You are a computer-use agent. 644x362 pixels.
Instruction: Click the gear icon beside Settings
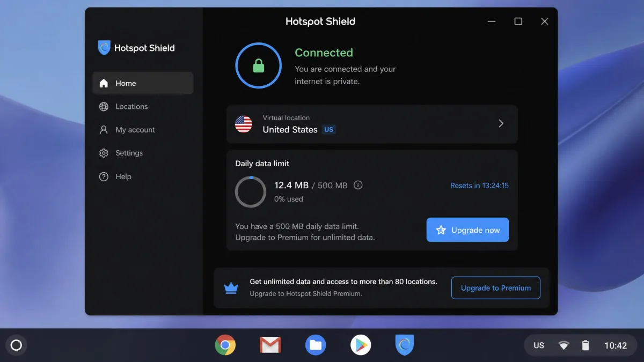(104, 153)
